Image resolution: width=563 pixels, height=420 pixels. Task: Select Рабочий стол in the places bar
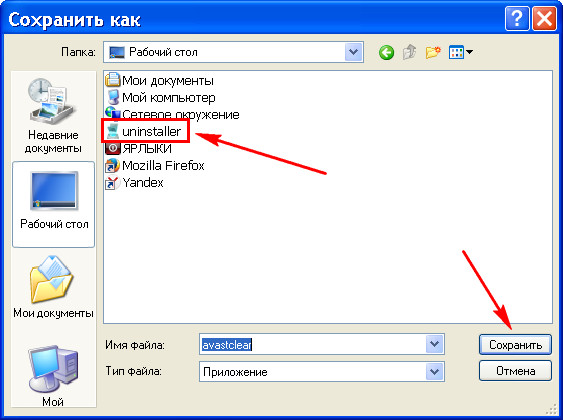(x=53, y=204)
